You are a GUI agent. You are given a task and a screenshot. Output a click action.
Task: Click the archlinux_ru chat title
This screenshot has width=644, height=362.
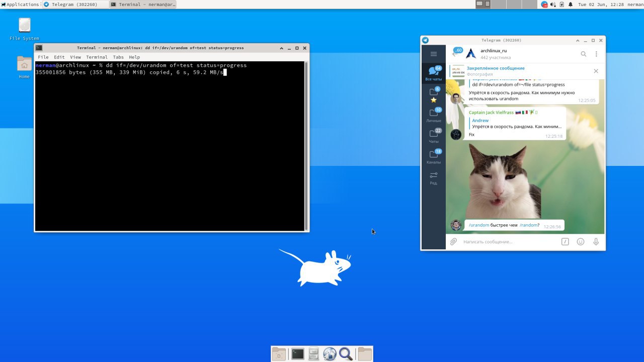coord(494,51)
